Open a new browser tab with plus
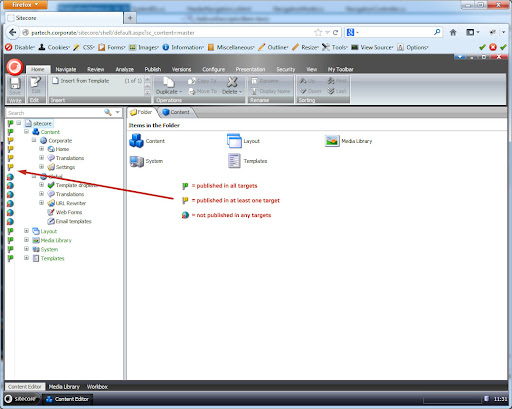Screen dimensions: 512x409 point(130,18)
